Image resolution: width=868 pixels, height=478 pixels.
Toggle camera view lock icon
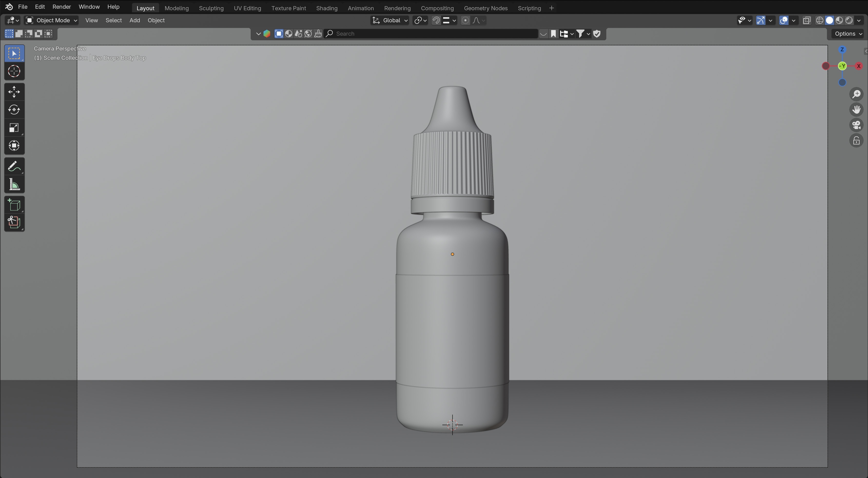pyautogui.click(x=856, y=141)
